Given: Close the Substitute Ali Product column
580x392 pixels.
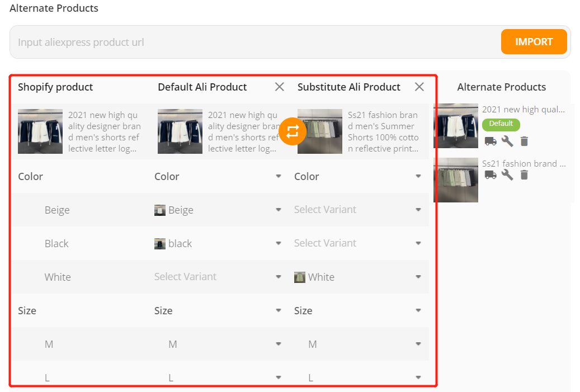Looking at the screenshot, I should tap(419, 87).
